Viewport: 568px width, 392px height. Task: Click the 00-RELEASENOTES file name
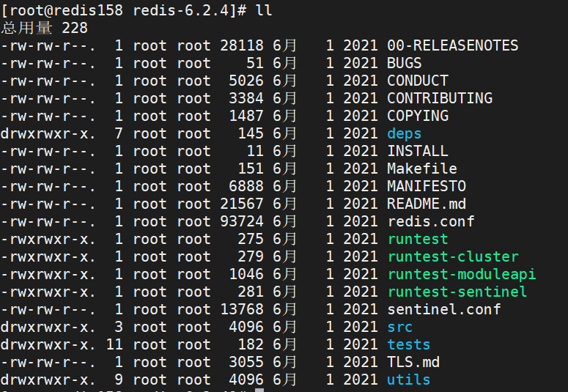tap(452, 45)
